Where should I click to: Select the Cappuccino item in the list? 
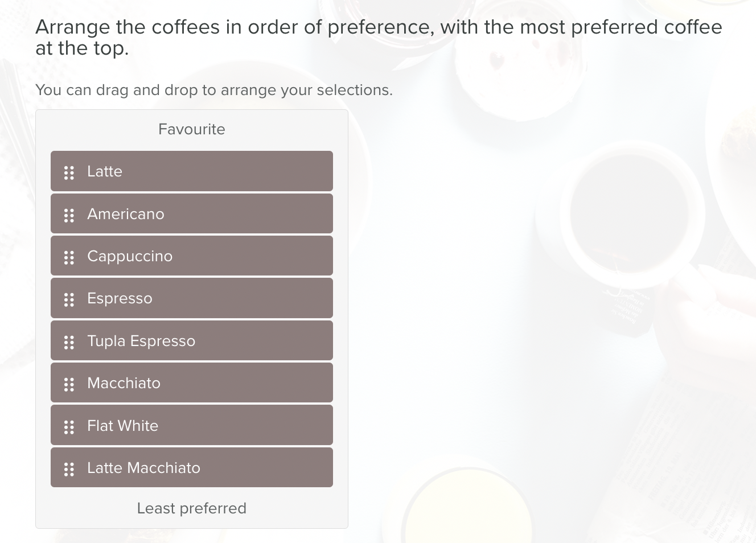(192, 256)
